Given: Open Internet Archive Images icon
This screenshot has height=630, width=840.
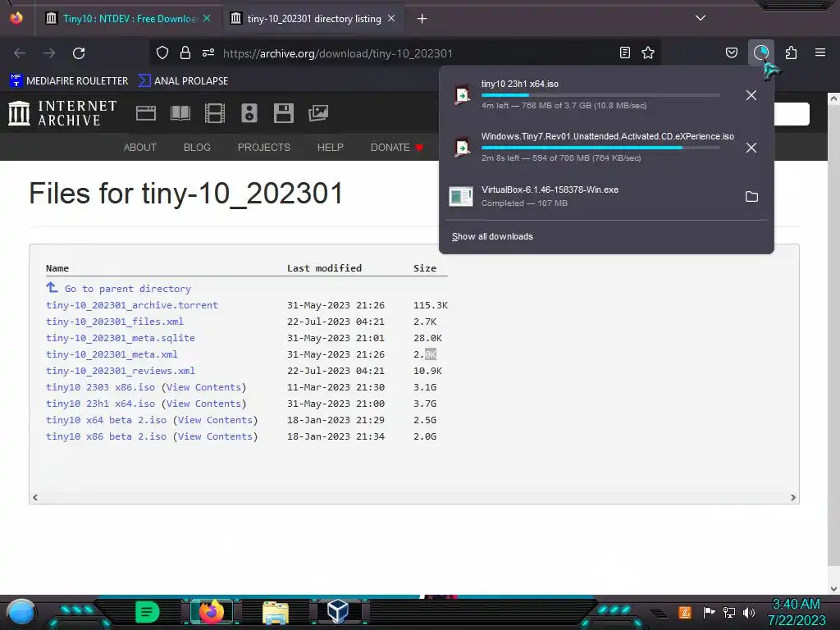Looking at the screenshot, I should click(318, 113).
